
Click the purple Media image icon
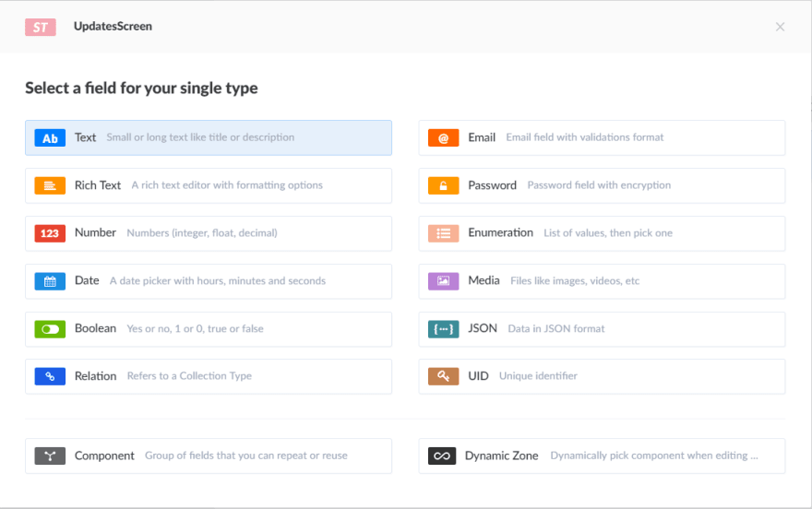pos(443,281)
